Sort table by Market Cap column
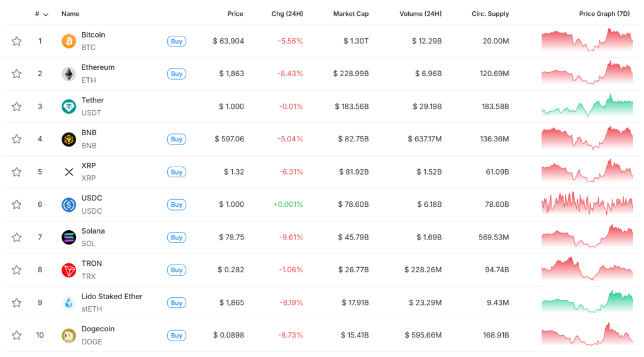644x357 pixels. 351,14
